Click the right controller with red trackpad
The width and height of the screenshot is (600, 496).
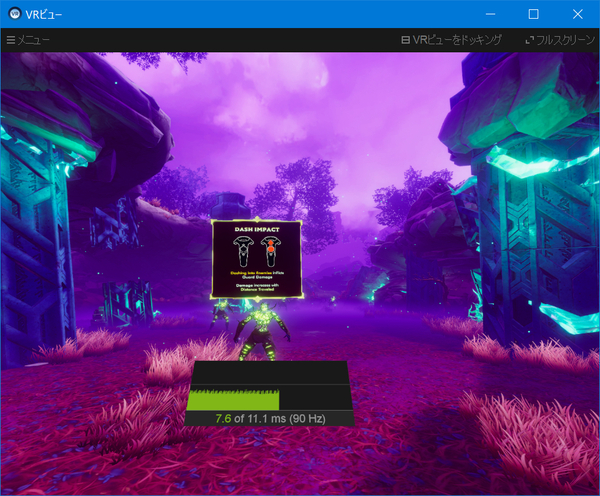point(271,251)
